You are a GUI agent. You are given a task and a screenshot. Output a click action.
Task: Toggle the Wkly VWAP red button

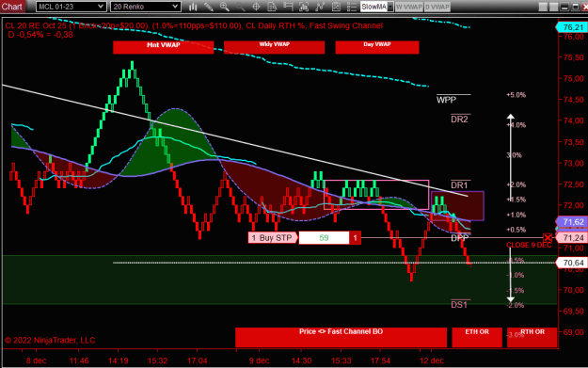pyautogui.click(x=274, y=47)
